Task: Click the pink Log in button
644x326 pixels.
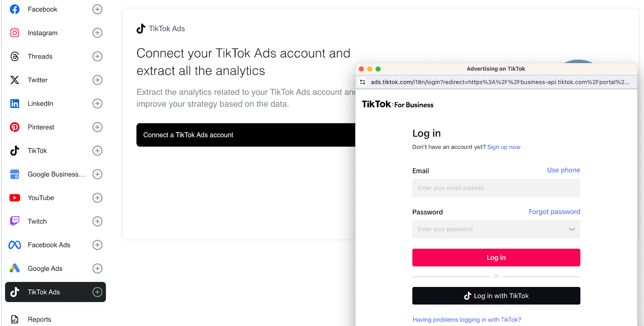Action: coord(496,257)
